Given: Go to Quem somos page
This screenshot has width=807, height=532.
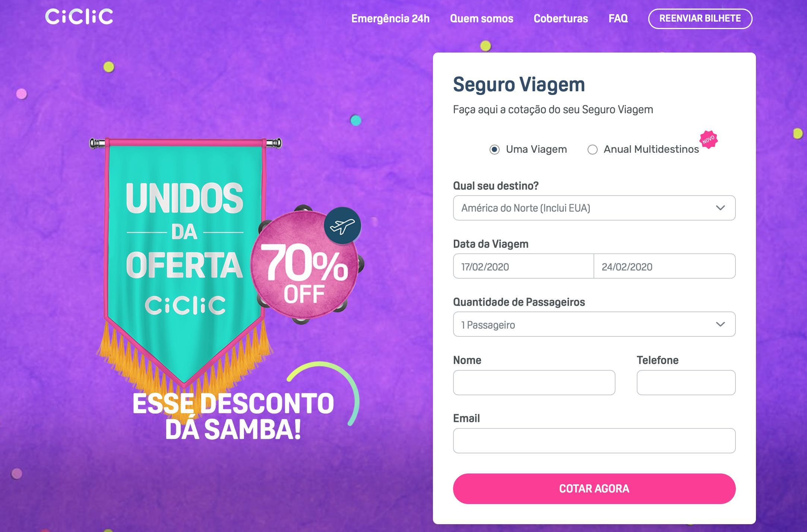Looking at the screenshot, I should [x=481, y=19].
